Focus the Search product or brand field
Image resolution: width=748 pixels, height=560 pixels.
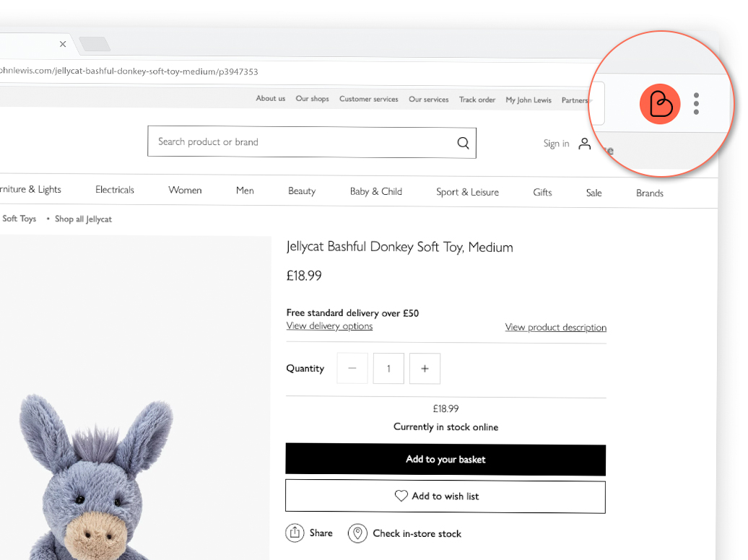(x=303, y=142)
